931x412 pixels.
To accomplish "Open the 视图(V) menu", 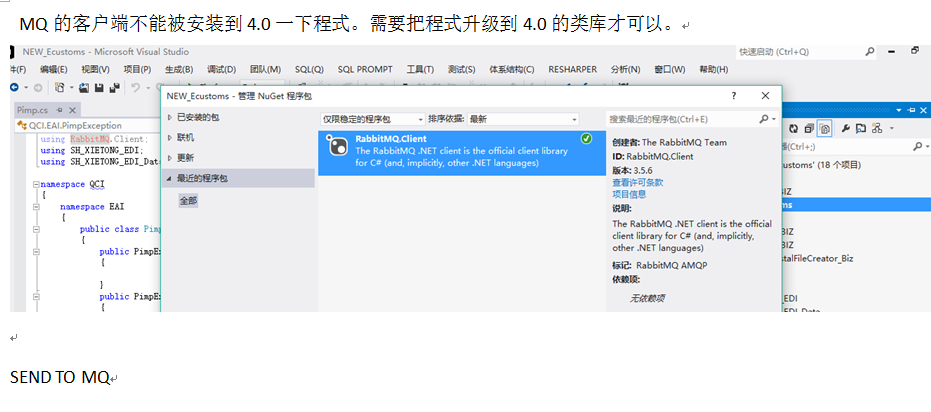I will pos(95,69).
